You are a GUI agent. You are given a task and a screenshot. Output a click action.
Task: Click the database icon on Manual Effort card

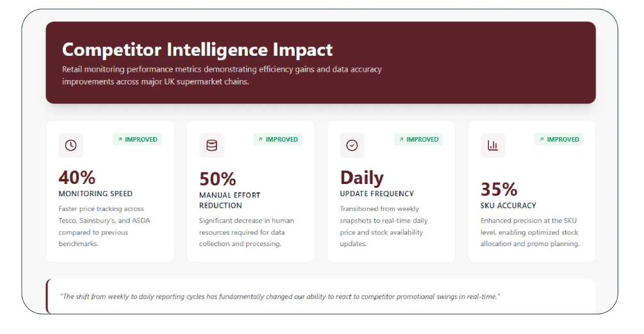pos(211,146)
